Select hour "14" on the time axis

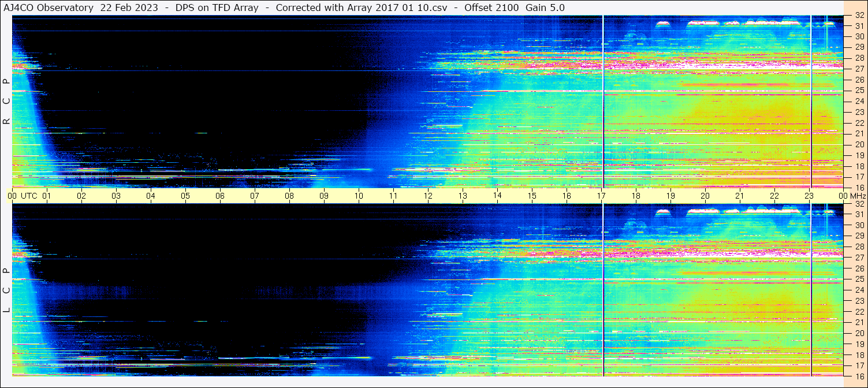click(x=497, y=195)
